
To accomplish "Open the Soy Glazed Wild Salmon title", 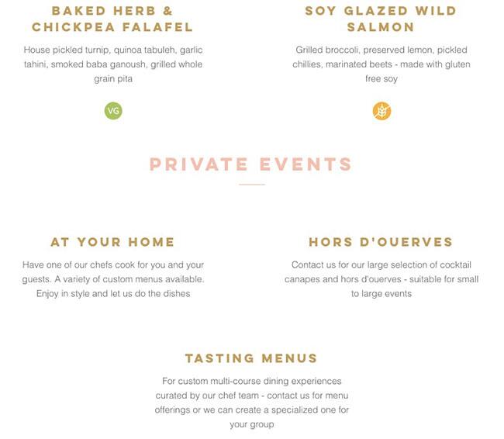I will point(381,19).
